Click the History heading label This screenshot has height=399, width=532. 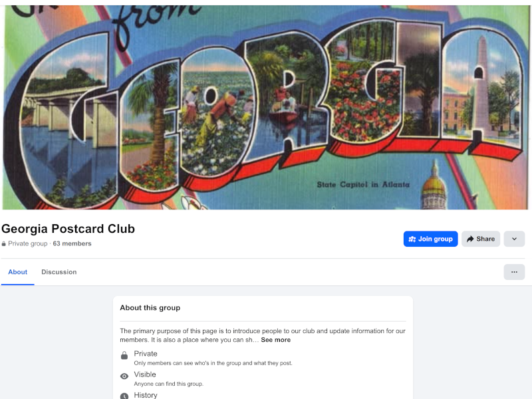tap(146, 395)
